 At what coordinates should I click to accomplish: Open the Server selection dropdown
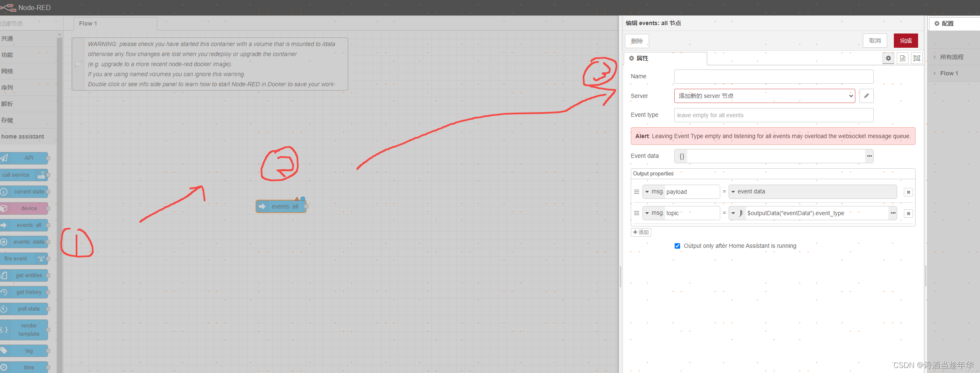(765, 96)
